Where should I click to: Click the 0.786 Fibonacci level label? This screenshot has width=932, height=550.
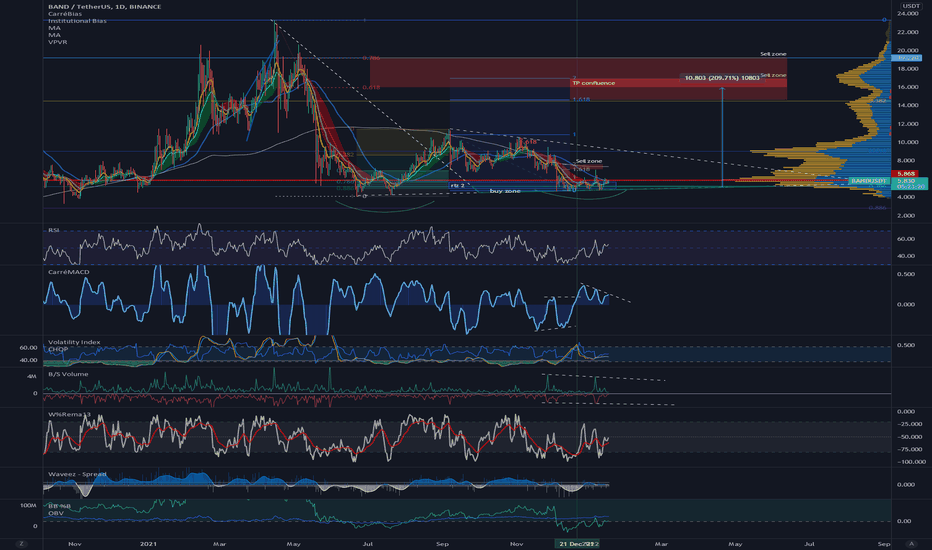[371, 58]
